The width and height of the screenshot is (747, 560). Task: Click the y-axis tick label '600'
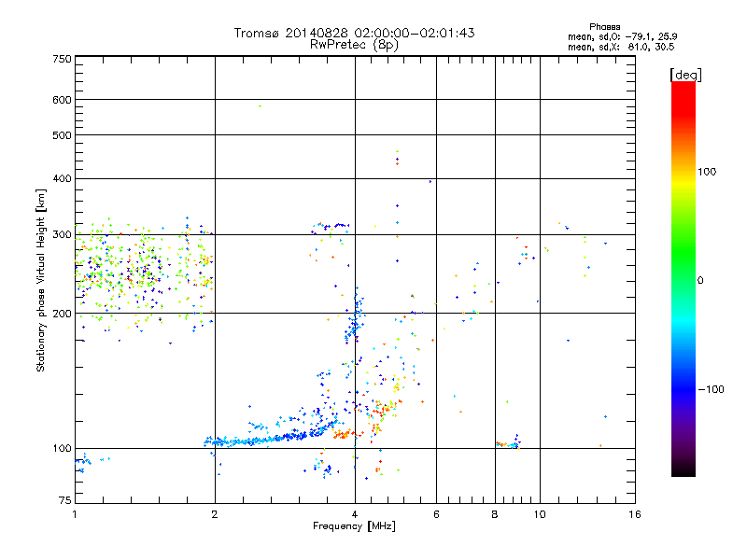[x=62, y=100]
